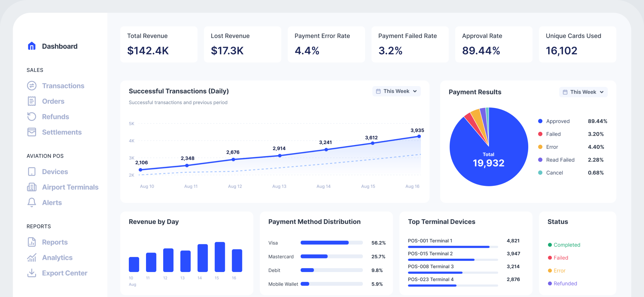Click the Error orange legend dot
This screenshot has height=297, width=644.
(540, 147)
